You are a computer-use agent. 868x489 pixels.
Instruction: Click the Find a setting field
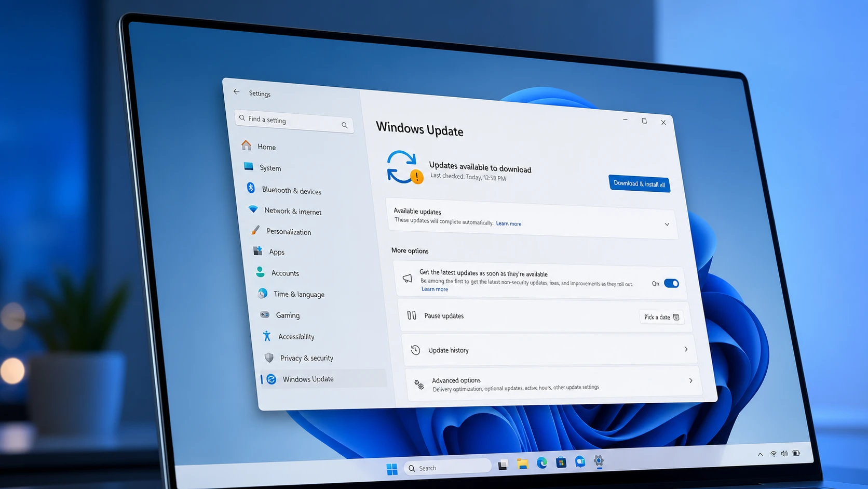pyautogui.click(x=294, y=121)
